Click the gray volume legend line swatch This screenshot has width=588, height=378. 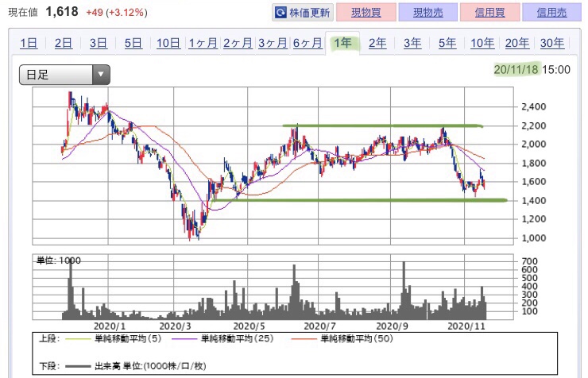(x=78, y=366)
